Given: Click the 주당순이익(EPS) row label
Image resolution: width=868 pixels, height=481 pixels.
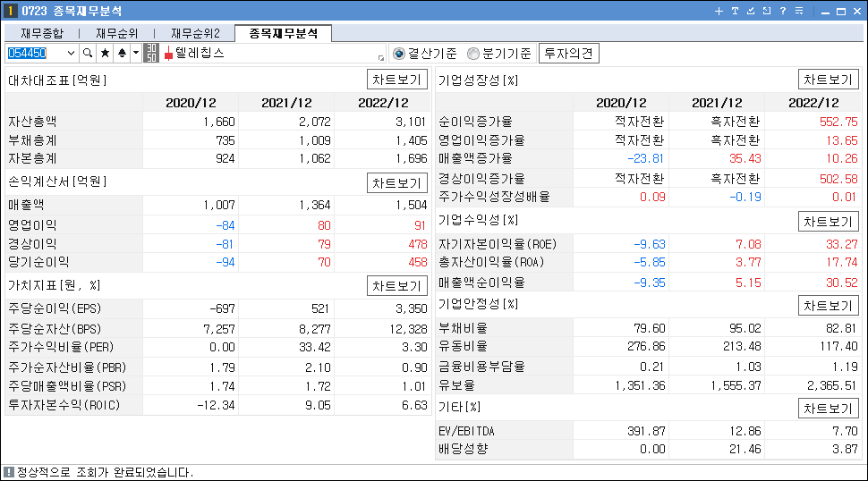Looking at the screenshot, I should click(x=55, y=308).
